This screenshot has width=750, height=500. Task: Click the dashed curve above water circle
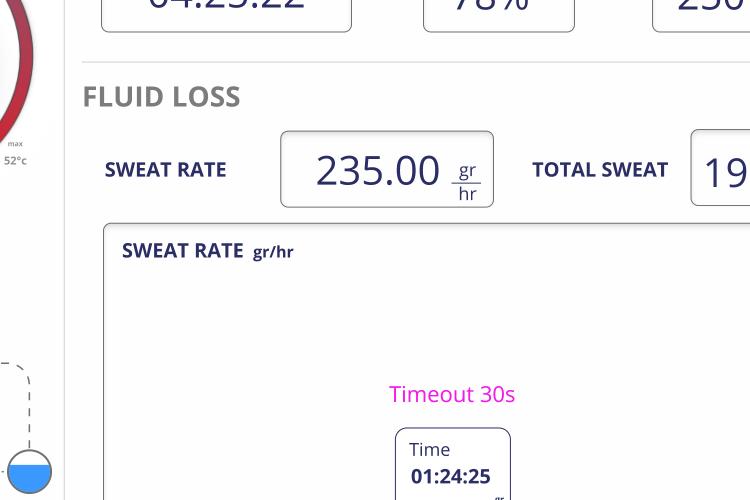point(19,404)
